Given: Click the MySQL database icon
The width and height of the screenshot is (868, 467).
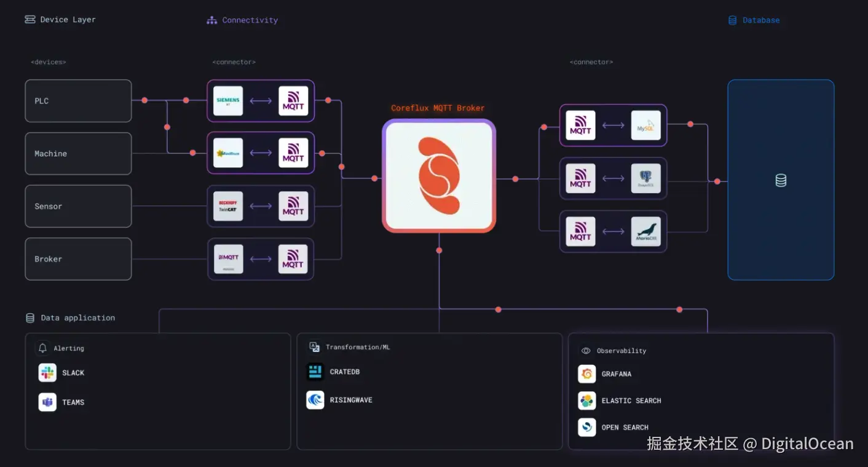Looking at the screenshot, I should click(x=645, y=125).
